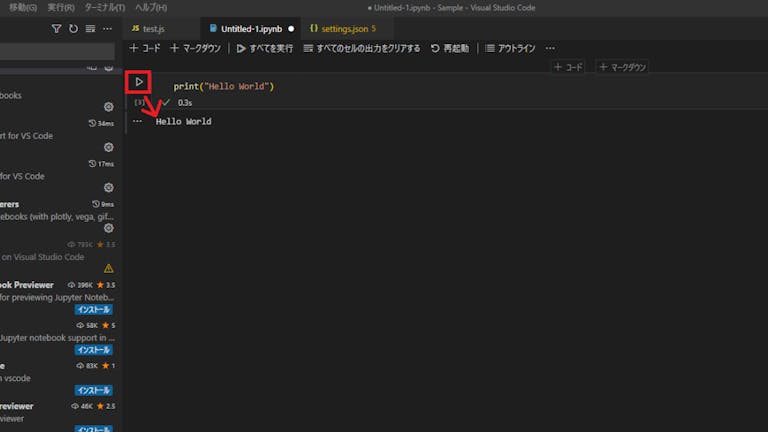This screenshot has width=768, height=432.
Task: Run the print Hello World cell
Action: pos(139,82)
